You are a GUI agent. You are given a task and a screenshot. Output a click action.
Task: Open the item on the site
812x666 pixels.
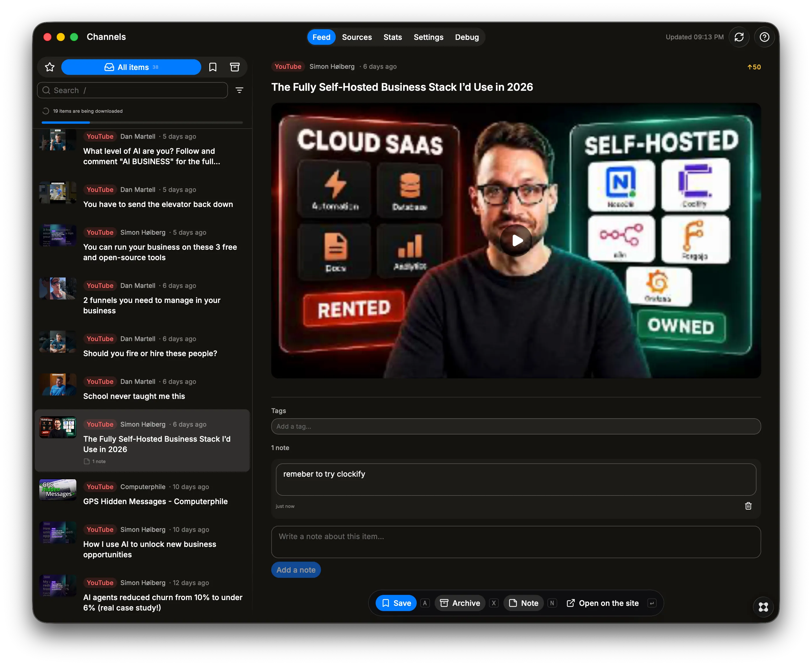pos(603,604)
